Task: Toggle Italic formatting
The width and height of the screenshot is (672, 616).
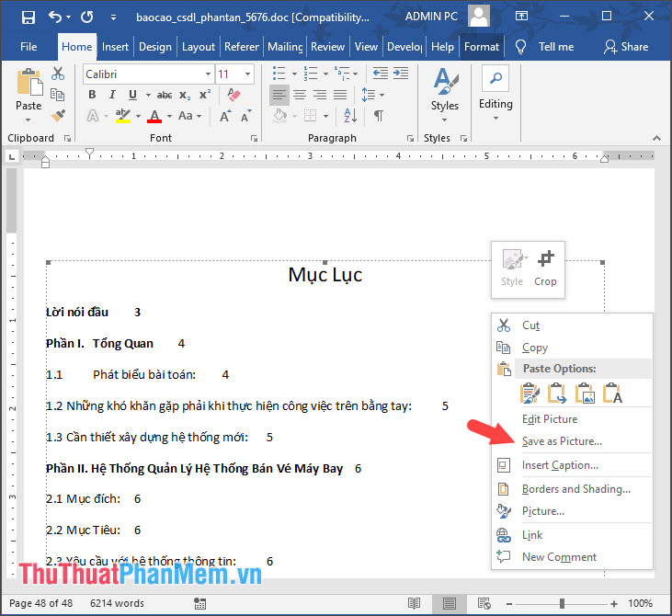Action: coord(112,95)
